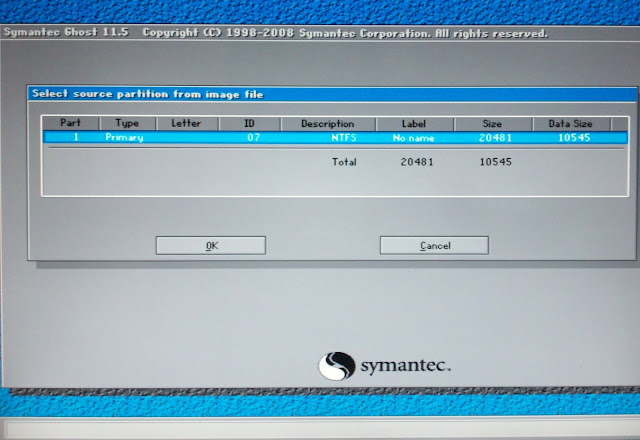Image resolution: width=640 pixels, height=440 pixels.
Task: Click the Part column header
Action: 71,123
